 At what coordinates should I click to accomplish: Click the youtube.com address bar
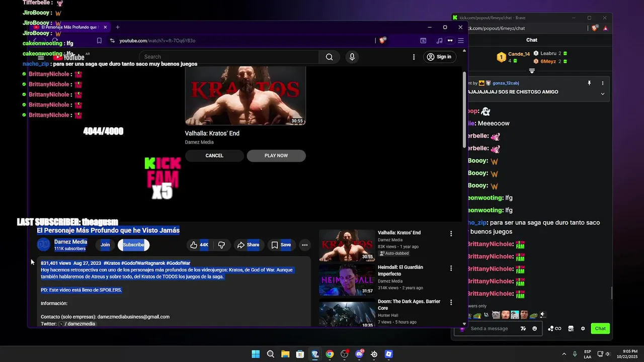(x=157, y=41)
